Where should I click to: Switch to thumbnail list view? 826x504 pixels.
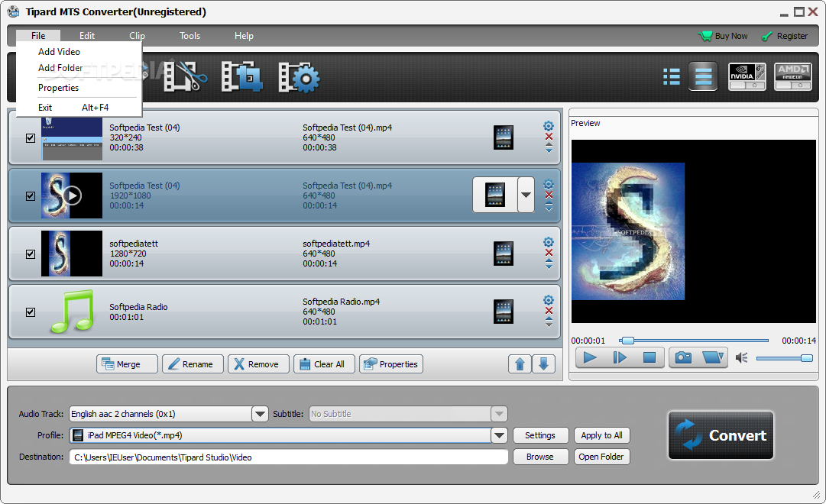(703, 77)
